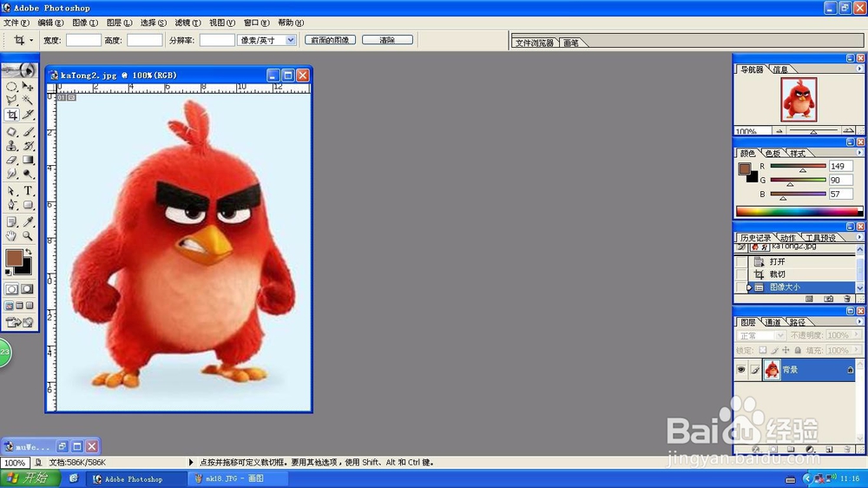Select standard screen mode button
868x488 pixels.
click(x=10, y=306)
